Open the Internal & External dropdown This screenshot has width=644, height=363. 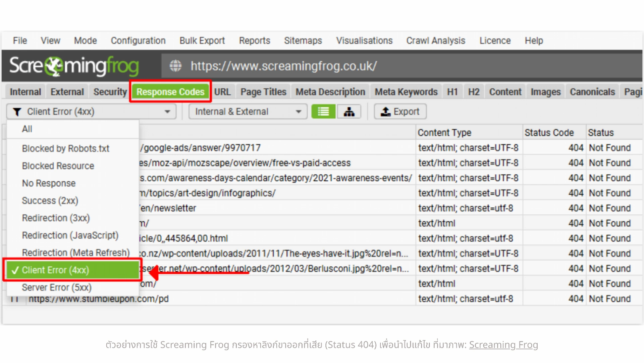(x=248, y=111)
